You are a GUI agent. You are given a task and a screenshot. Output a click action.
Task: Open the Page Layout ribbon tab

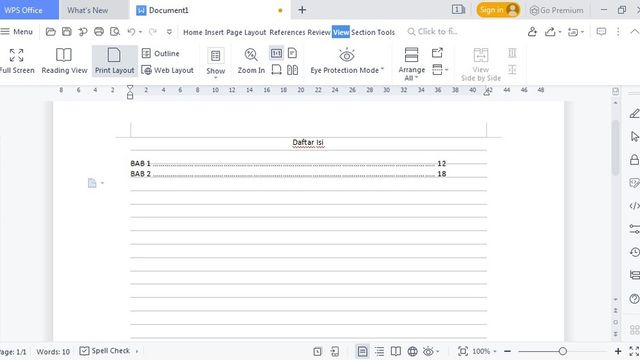(246, 32)
